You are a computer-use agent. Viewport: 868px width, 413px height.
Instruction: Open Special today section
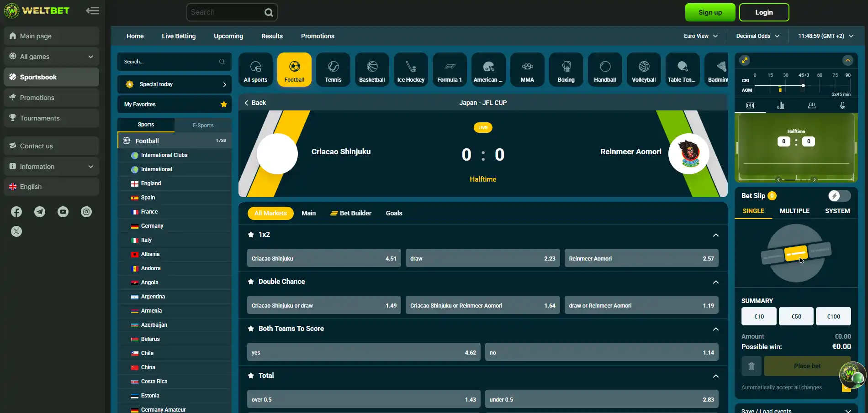click(x=175, y=84)
